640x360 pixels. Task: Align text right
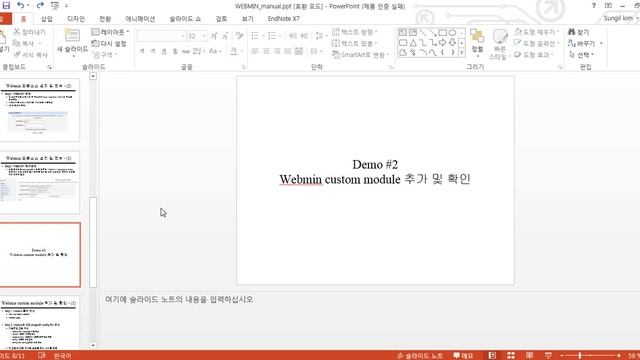pos(277,51)
